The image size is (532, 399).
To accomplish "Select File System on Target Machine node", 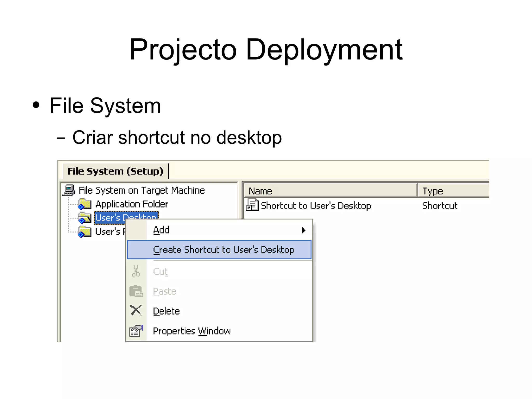I will pos(142,190).
